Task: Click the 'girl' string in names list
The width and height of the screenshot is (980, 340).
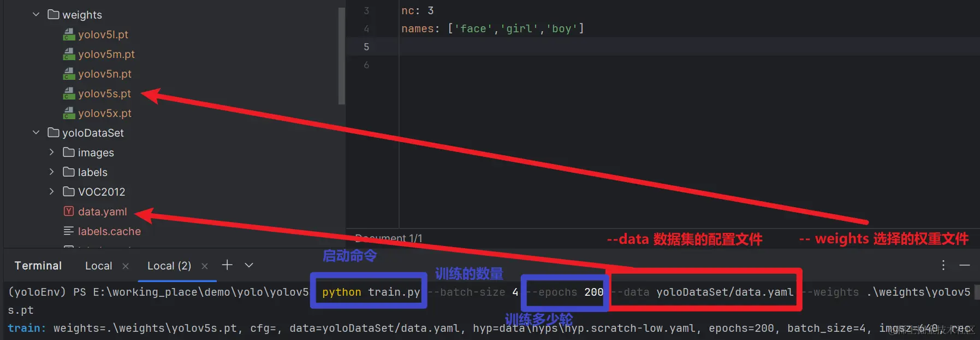Action: point(519,28)
